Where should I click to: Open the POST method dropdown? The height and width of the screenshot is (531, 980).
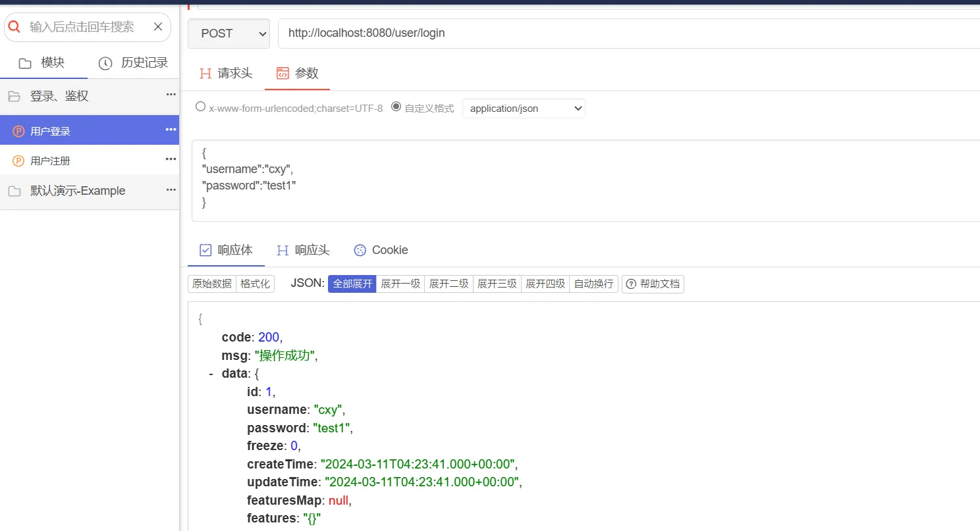(229, 34)
